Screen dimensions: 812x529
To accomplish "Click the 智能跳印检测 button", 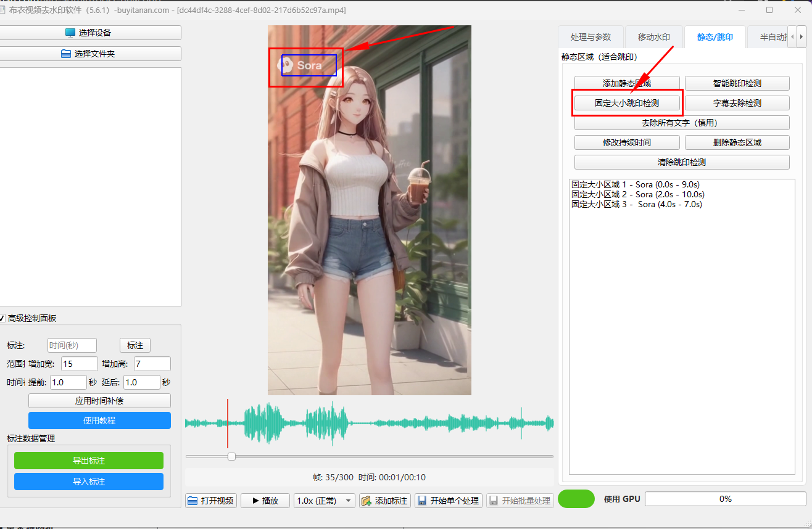I will click(737, 83).
